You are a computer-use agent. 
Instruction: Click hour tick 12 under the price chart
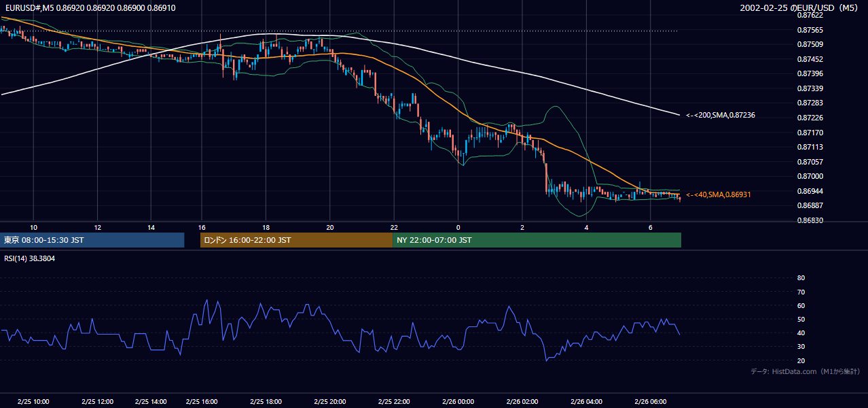97,227
